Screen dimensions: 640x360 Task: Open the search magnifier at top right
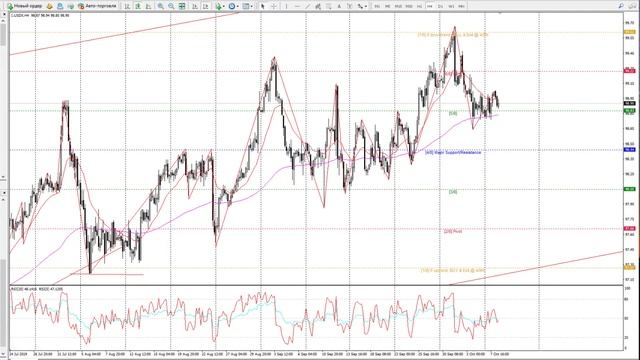621,6
